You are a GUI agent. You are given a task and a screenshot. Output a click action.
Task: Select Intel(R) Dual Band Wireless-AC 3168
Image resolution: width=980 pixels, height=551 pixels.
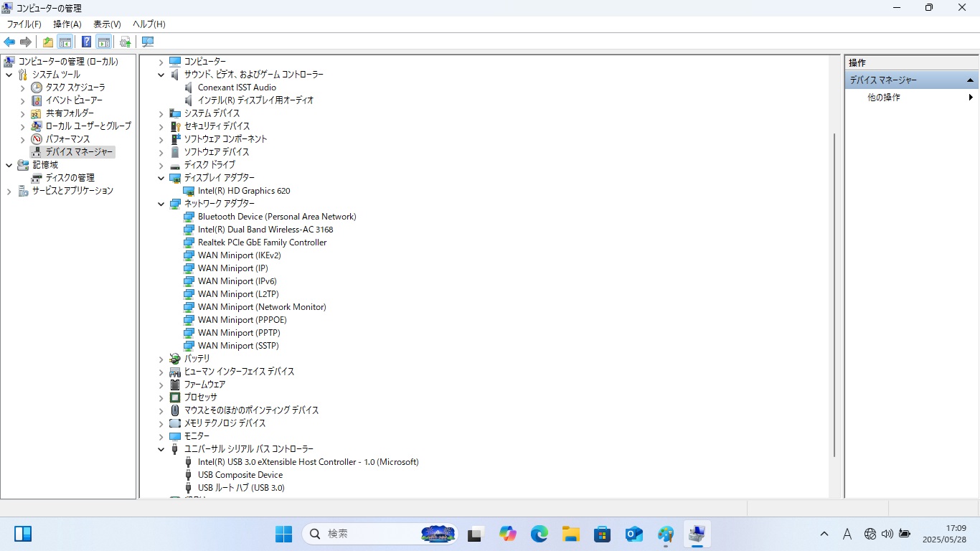(265, 230)
